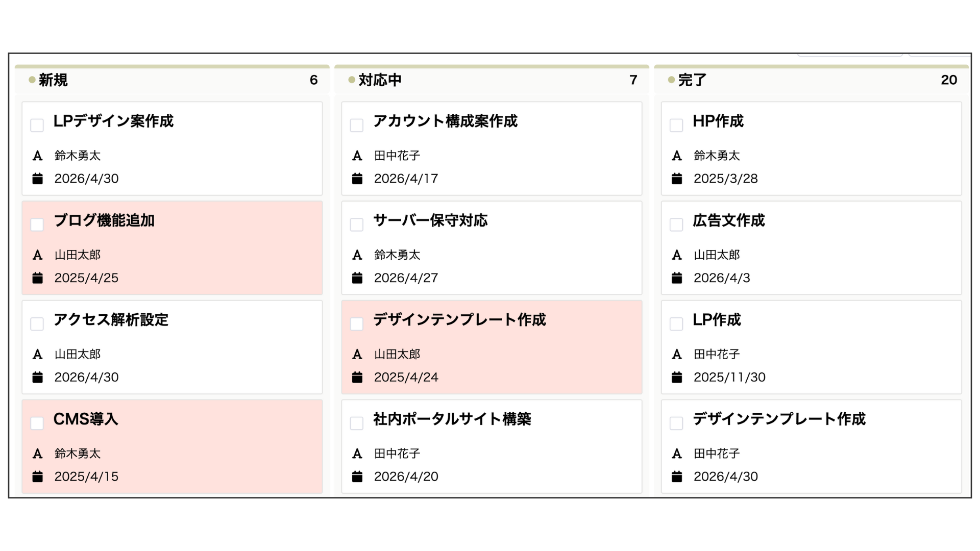The height and width of the screenshot is (551, 980).
Task: Select the CMS導入 card checkbox
Action: [37, 423]
